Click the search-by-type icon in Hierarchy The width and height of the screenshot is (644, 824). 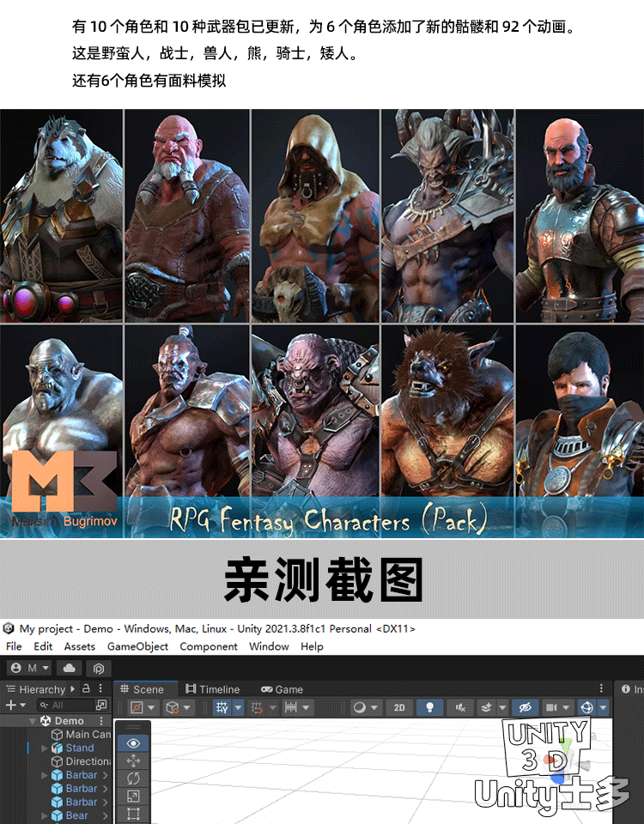point(101,705)
